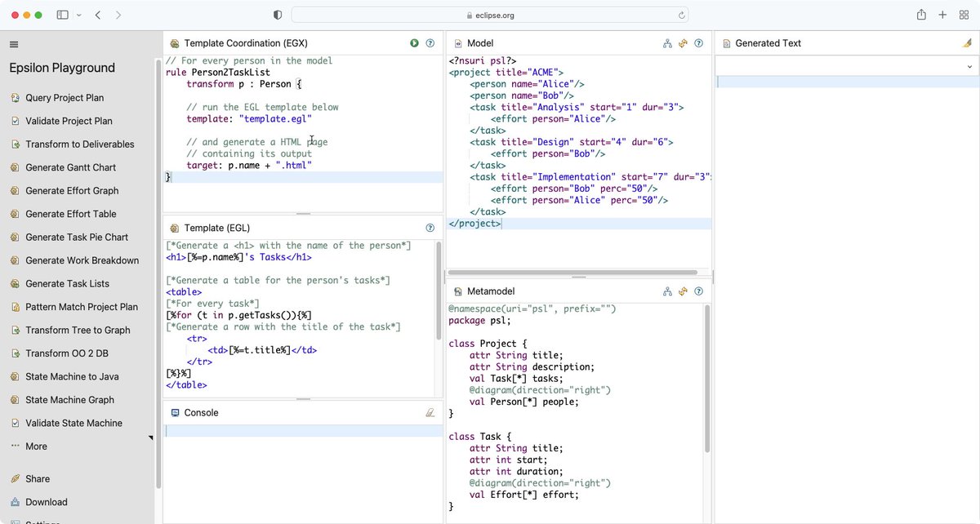Click the Metamodel editor vertical scrollbar

coord(707,380)
